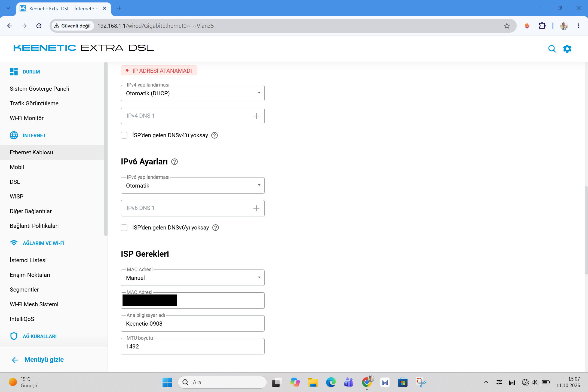Open help icon next to DNSv6 ignore option
Image resolution: width=588 pixels, height=392 pixels.
pos(216,228)
